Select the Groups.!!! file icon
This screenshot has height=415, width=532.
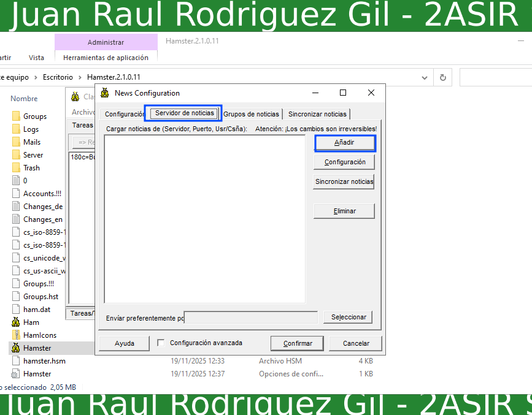point(16,284)
